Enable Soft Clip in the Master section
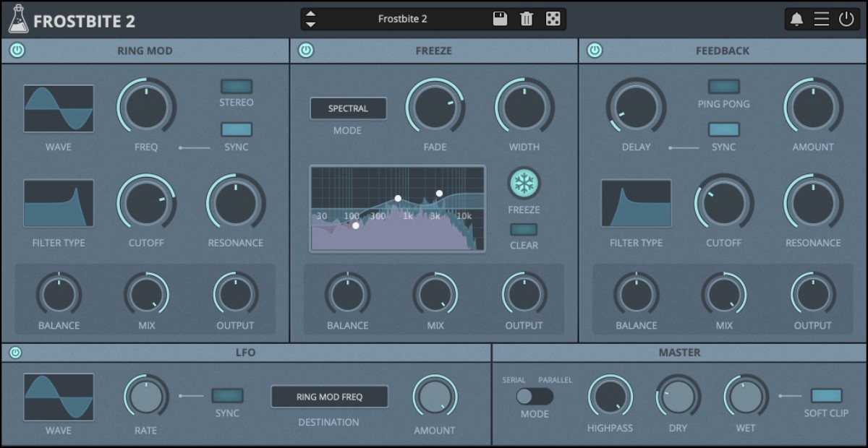The width and height of the screenshot is (868, 448). tap(827, 396)
